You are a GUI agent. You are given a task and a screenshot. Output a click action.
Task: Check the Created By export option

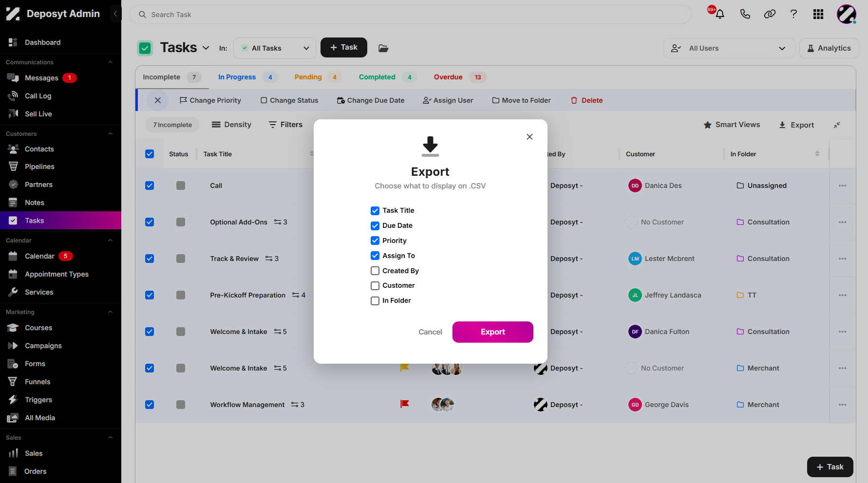coord(375,271)
